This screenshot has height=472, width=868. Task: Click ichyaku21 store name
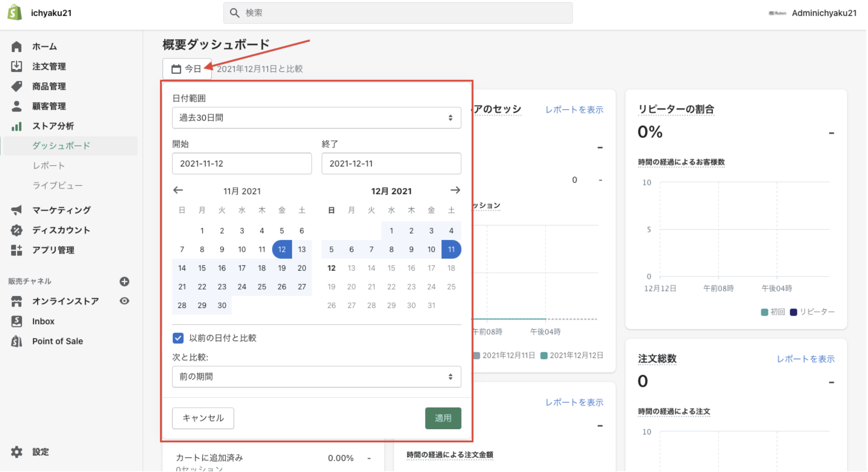click(x=51, y=13)
